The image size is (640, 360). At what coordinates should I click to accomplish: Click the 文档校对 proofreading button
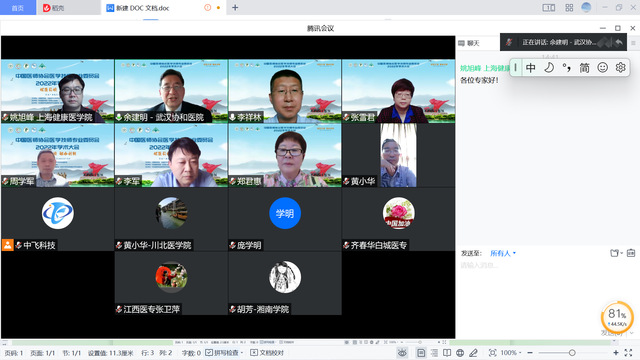267,353
